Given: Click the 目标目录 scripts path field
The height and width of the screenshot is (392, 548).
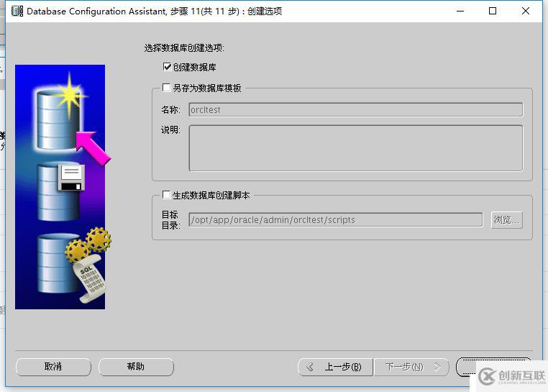Looking at the screenshot, I should [x=336, y=219].
